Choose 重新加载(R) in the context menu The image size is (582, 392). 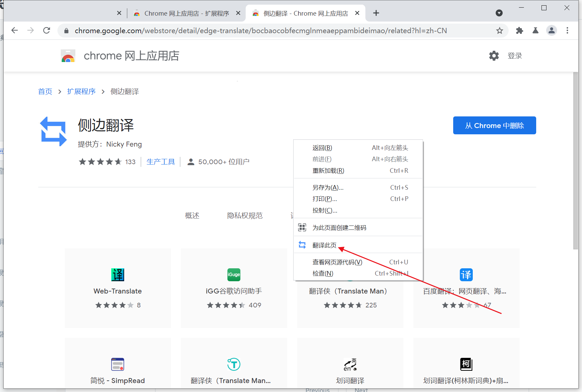[x=358, y=170]
